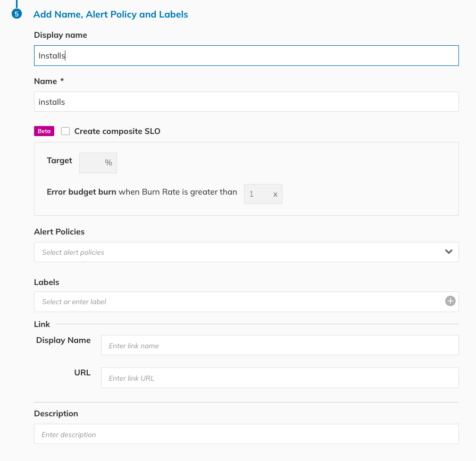Click the plus icon to add a label
Image resolution: width=476 pixels, height=461 pixels.
point(450,301)
